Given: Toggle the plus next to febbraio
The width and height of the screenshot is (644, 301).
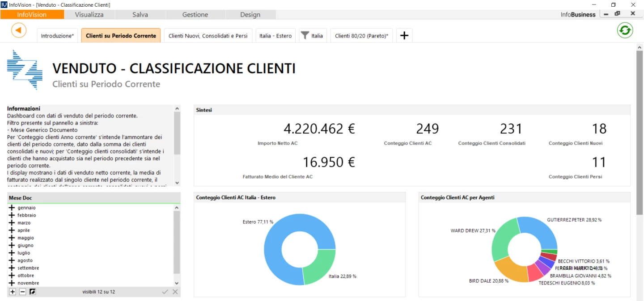Looking at the screenshot, I should tap(12, 215).
